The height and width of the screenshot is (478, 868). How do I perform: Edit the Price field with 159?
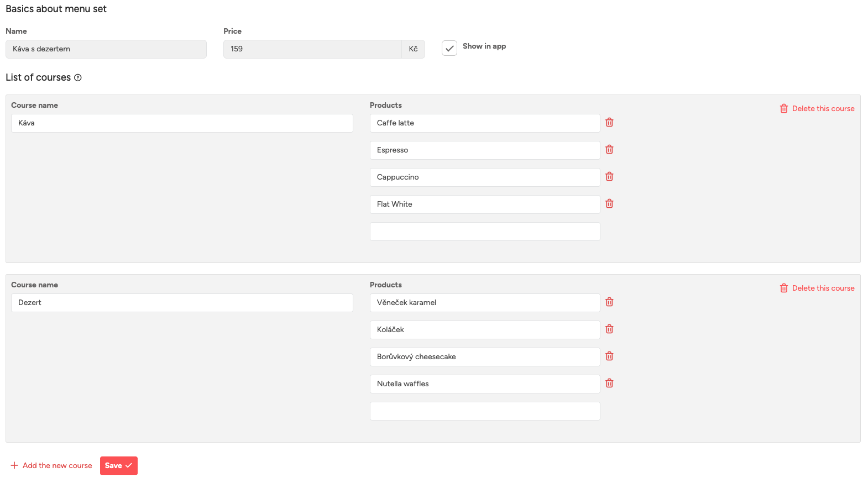tap(312, 49)
